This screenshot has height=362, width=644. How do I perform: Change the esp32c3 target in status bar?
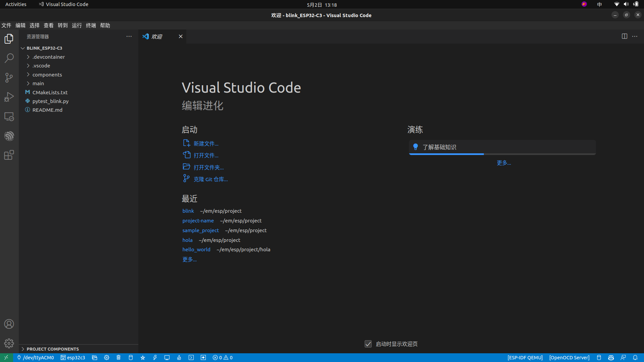73,358
